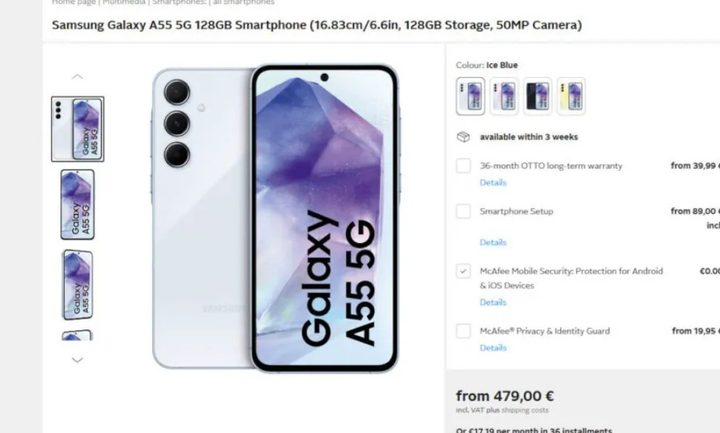720x433 pixels.
Task: Open Details link under OTTO warranty
Action: pyautogui.click(x=493, y=183)
